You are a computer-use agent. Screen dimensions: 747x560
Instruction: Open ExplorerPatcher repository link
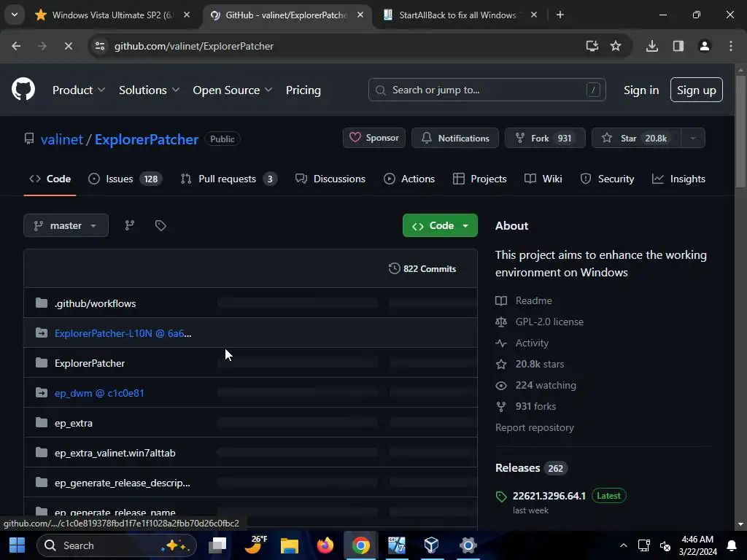tap(146, 139)
